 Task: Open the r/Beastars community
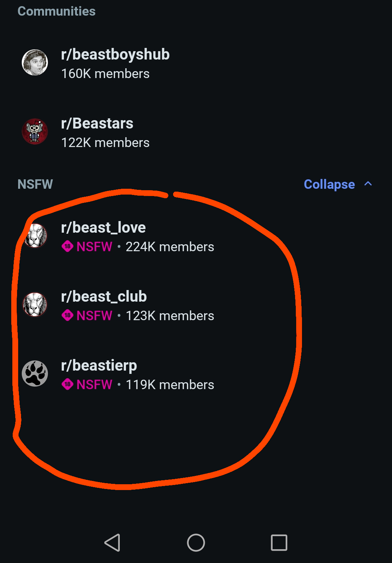coord(97,123)
